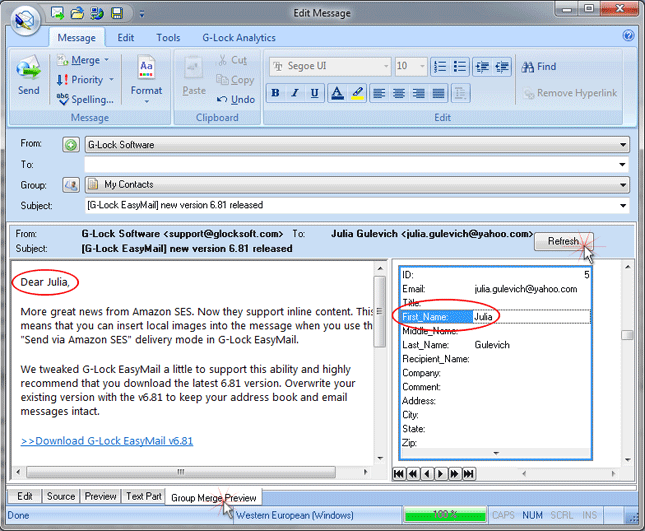Click the green add account icon by From
Image resolution: width=645 pixels, height=531 pixels.
coord(71,145)
